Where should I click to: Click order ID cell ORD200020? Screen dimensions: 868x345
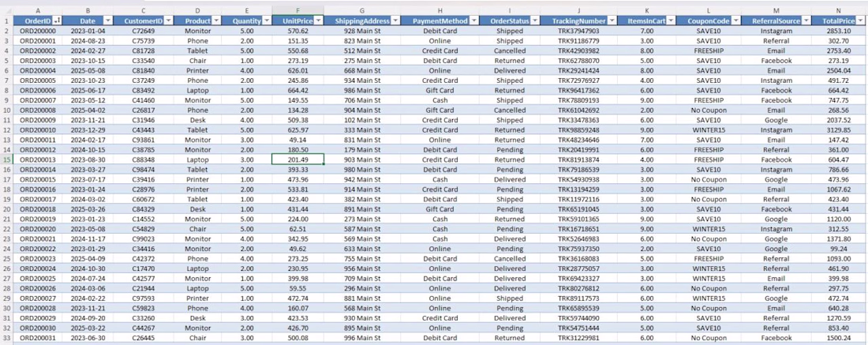pyautogui.click(x=38, y=229)
